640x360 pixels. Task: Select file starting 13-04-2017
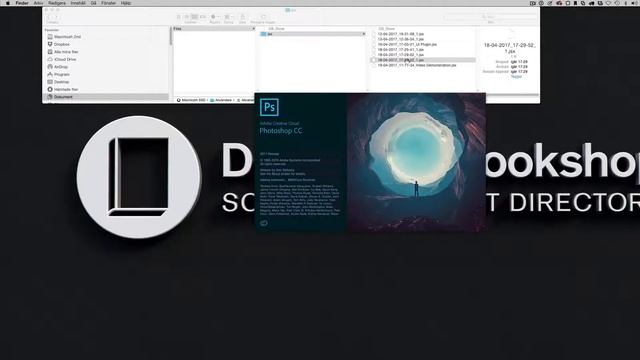click(400, 39)
